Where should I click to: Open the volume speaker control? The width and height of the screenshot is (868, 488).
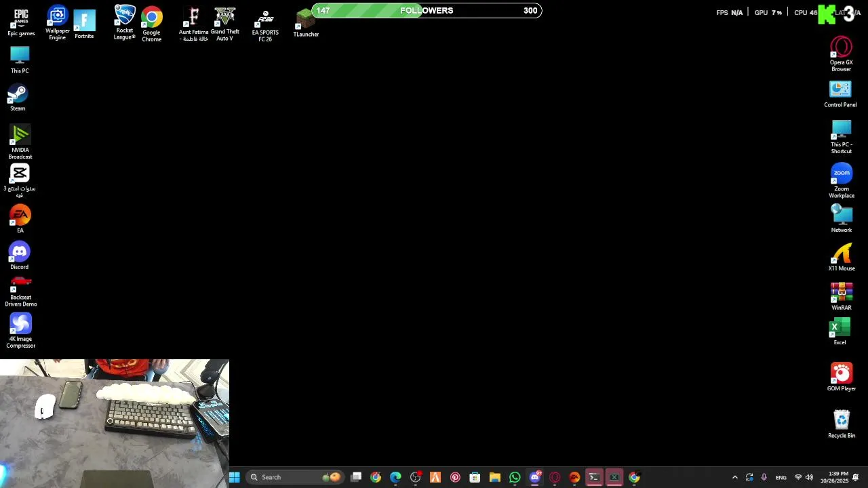pyautogui.click(x=809, y=477)
